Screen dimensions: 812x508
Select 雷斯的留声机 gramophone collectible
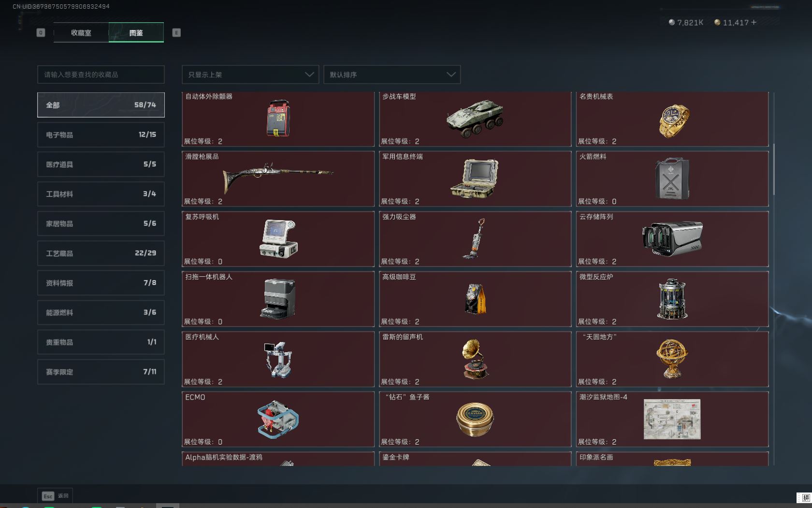(475, 359)
